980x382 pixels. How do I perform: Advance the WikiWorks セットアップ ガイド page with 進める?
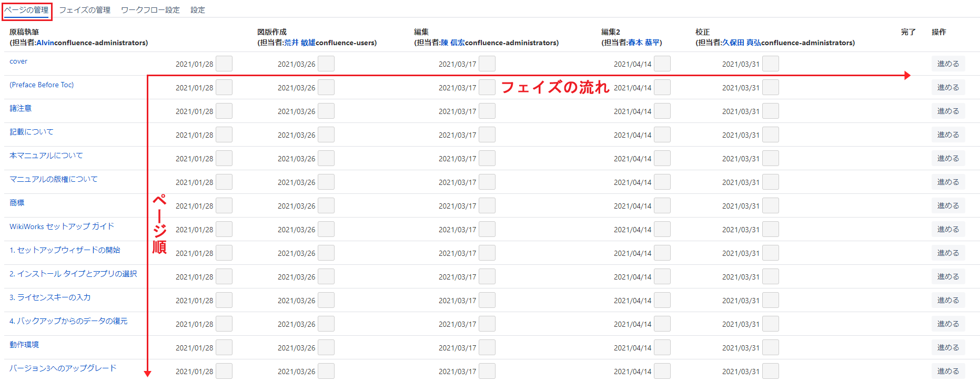[x=948, y=230]
